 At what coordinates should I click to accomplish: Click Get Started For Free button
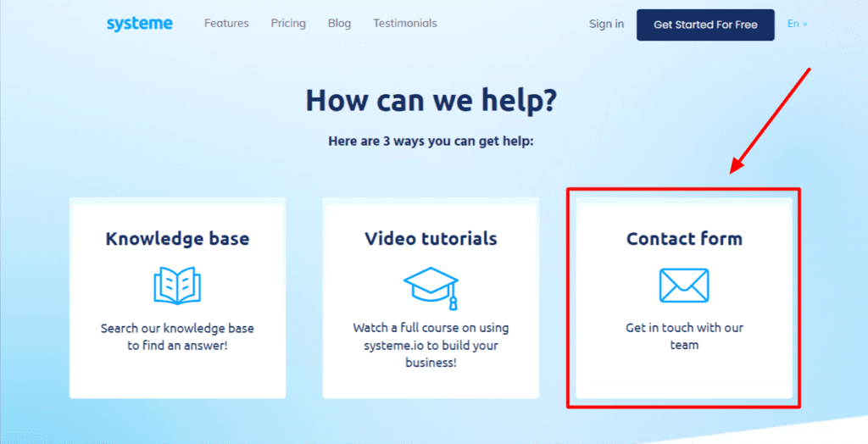tap(705, 25)
